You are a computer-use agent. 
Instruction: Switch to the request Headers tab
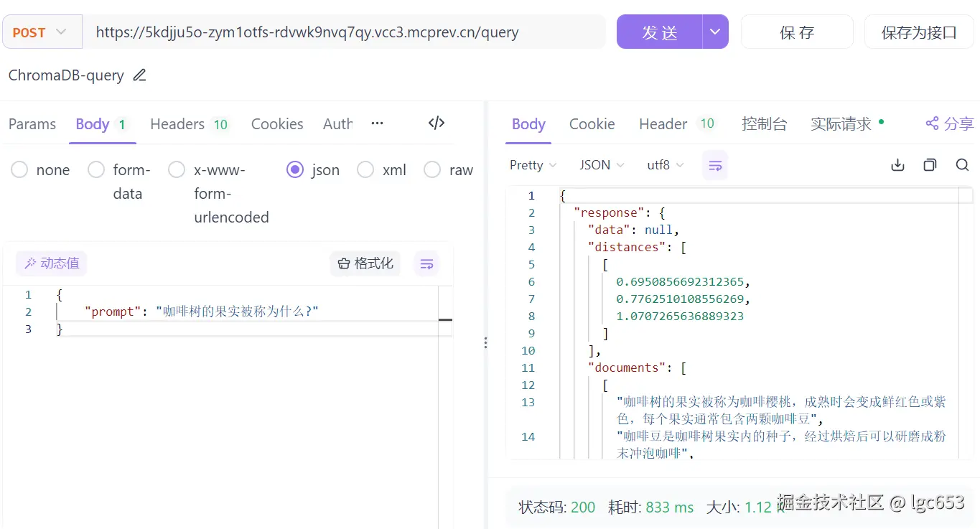pos(190,124)
